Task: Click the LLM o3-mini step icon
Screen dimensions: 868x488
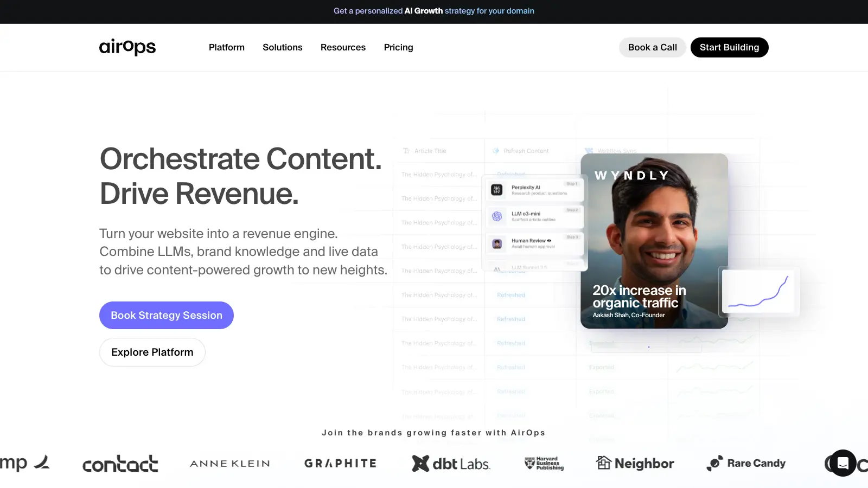Action: pyautogui.click(x=497, y=216)
